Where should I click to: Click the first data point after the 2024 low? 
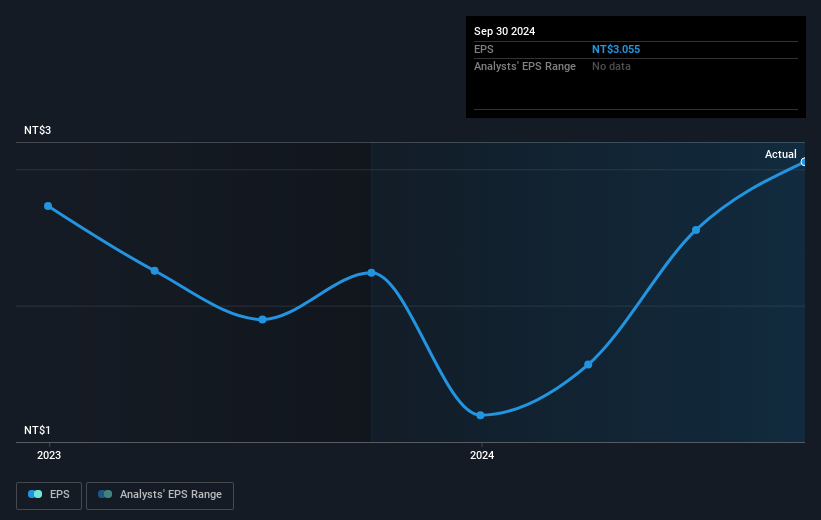click(x=588, y=364)
